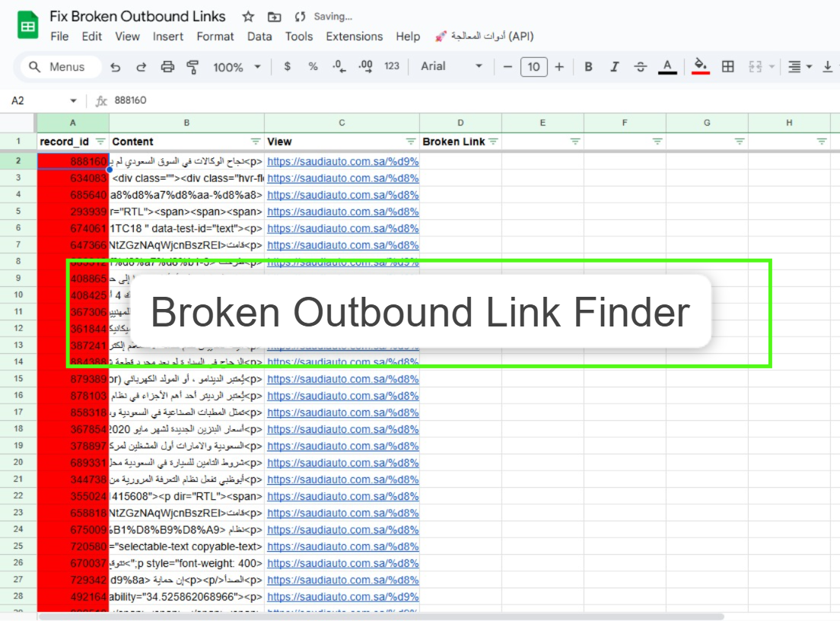The image size is (840, 621).
Task: Click the decrease decimal places icon
Action: pyautogui.click(x=337, y=67)
